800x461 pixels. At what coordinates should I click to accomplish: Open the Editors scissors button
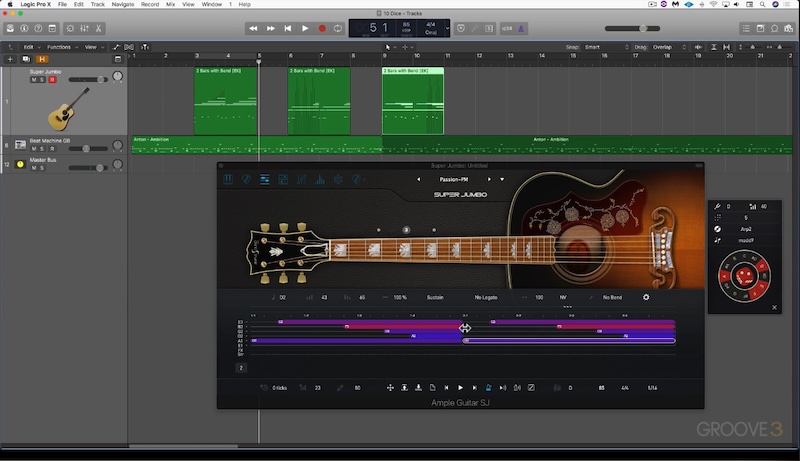coord(98,29)
